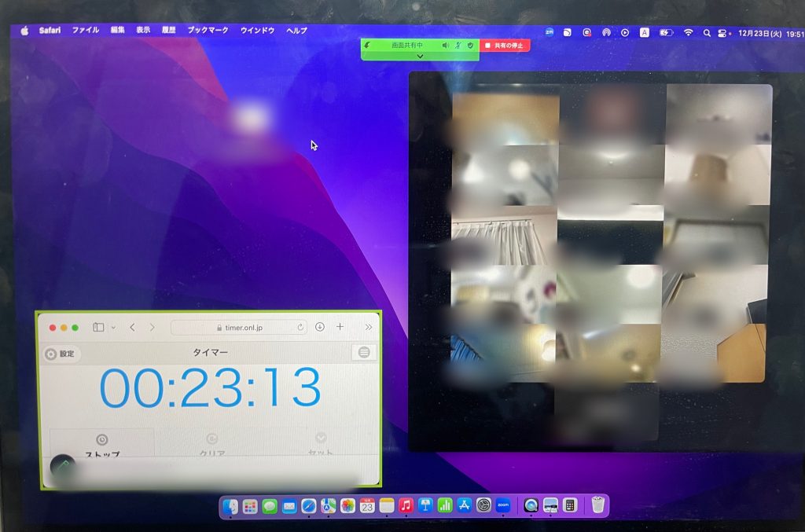
Task: Open Maps from the Dock
Action: [x=329, y=506]
